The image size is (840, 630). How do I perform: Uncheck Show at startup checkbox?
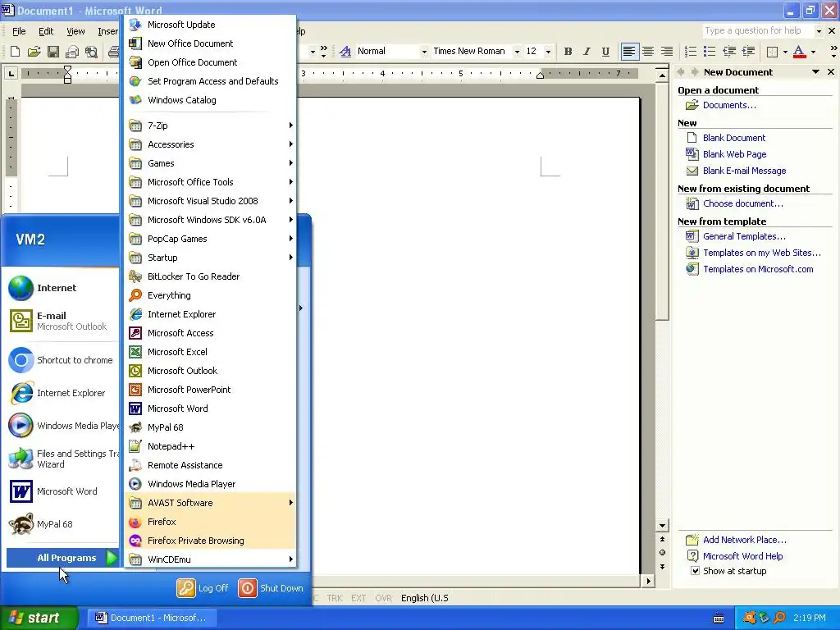click(695, 571)
